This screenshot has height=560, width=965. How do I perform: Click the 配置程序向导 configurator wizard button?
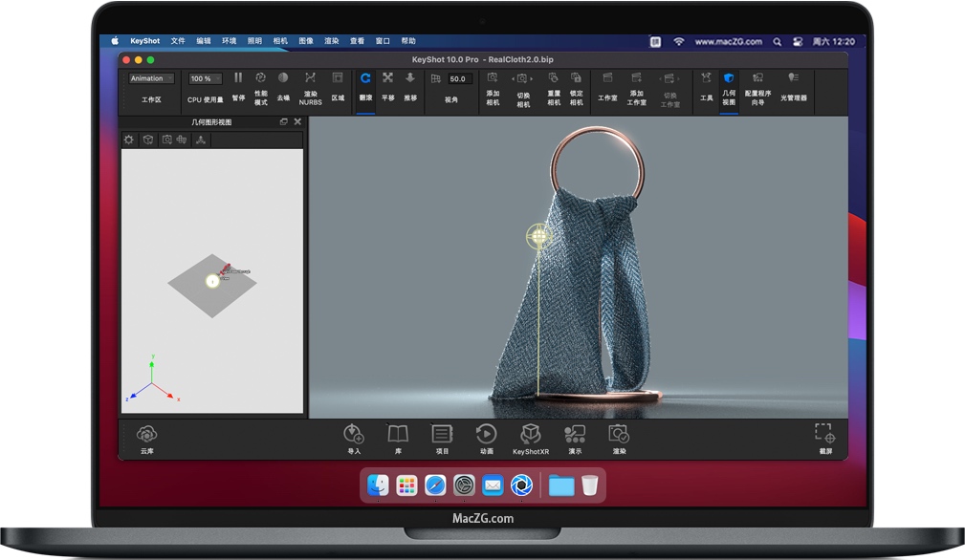tap(757, 79)
